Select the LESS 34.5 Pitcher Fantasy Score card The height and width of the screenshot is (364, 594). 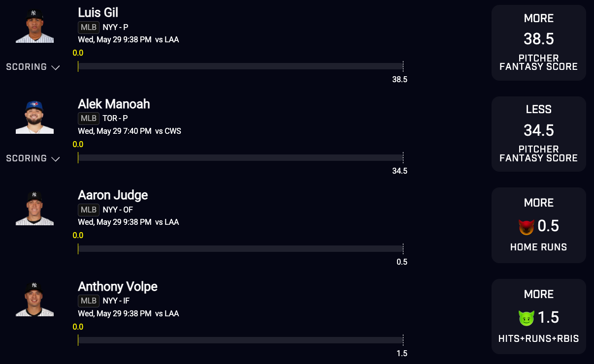pos(538,134)
